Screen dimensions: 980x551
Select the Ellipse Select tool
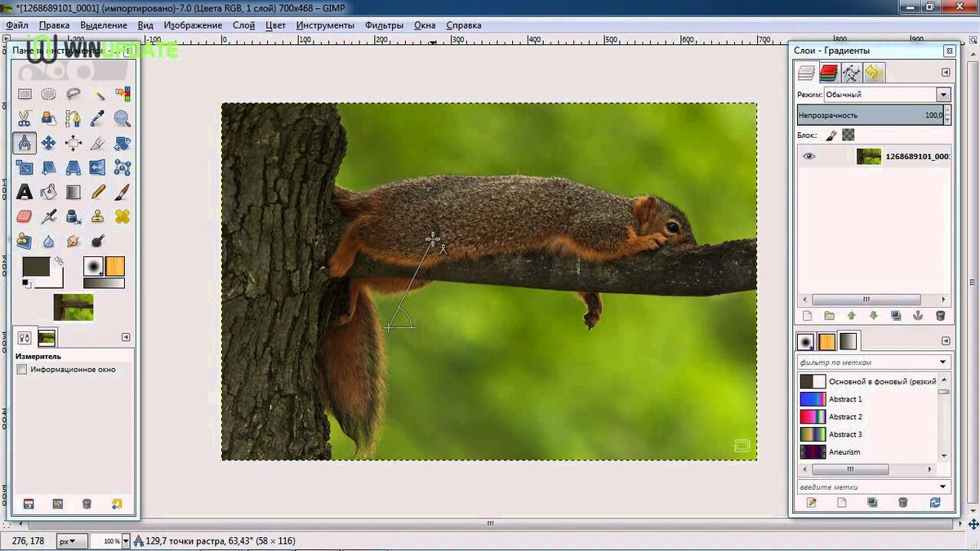tap(49, 95)
